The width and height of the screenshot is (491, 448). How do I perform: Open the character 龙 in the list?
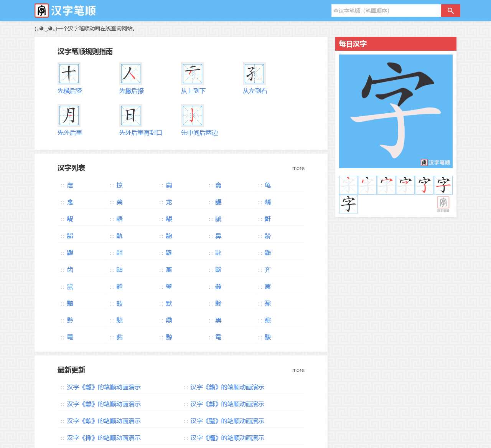coord(169,202)
